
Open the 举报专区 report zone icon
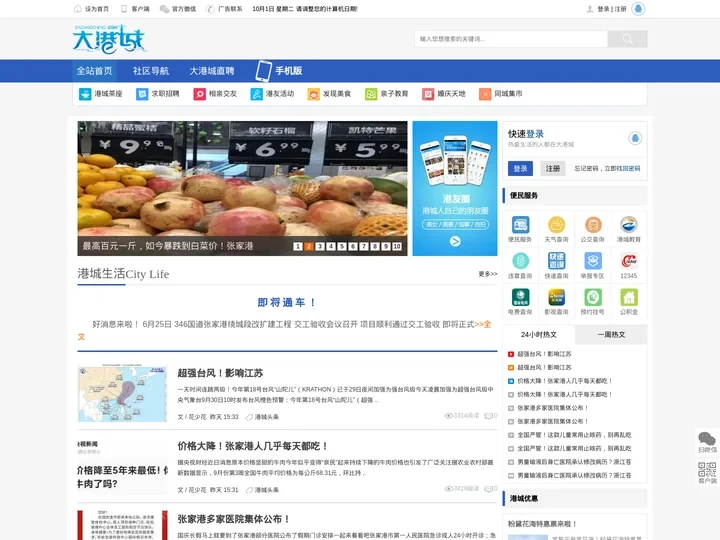592,261
